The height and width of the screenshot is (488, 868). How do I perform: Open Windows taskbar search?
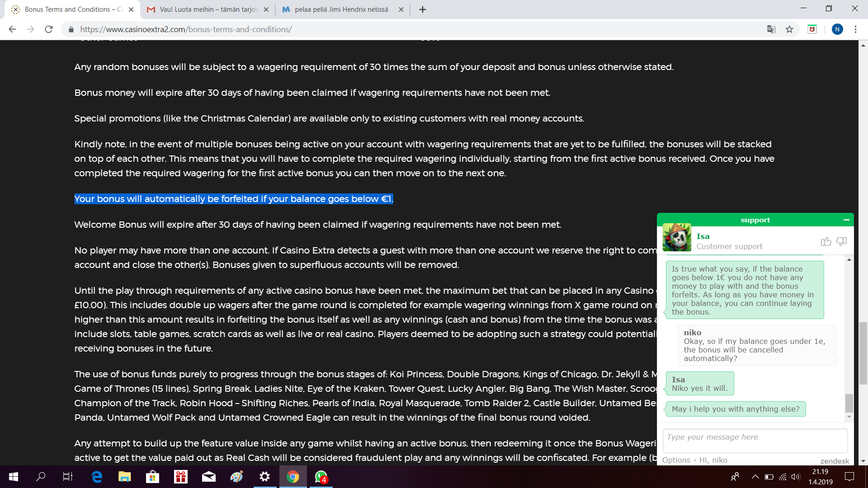pos(41,477)
